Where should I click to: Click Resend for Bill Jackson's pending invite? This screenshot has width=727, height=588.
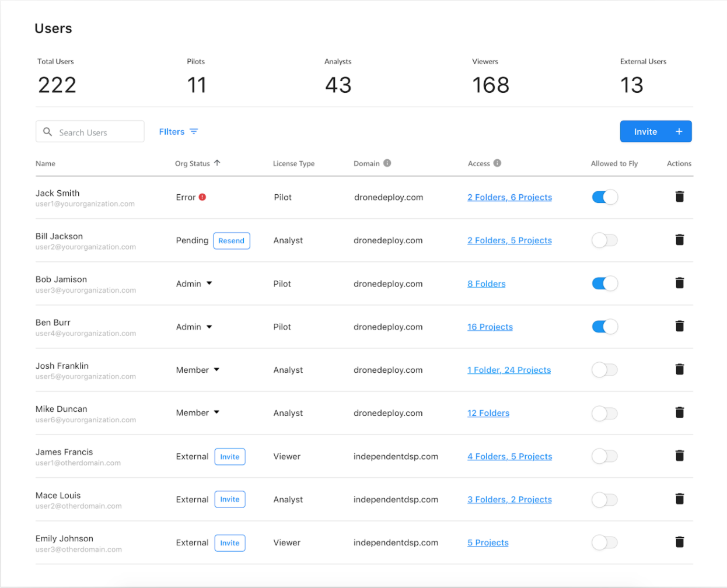(x=232, y=241)
